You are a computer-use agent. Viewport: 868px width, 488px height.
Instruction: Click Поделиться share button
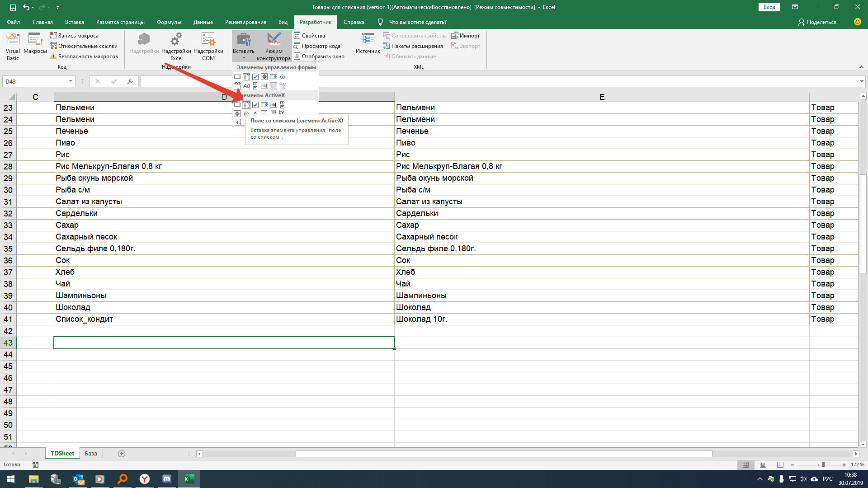817,22
